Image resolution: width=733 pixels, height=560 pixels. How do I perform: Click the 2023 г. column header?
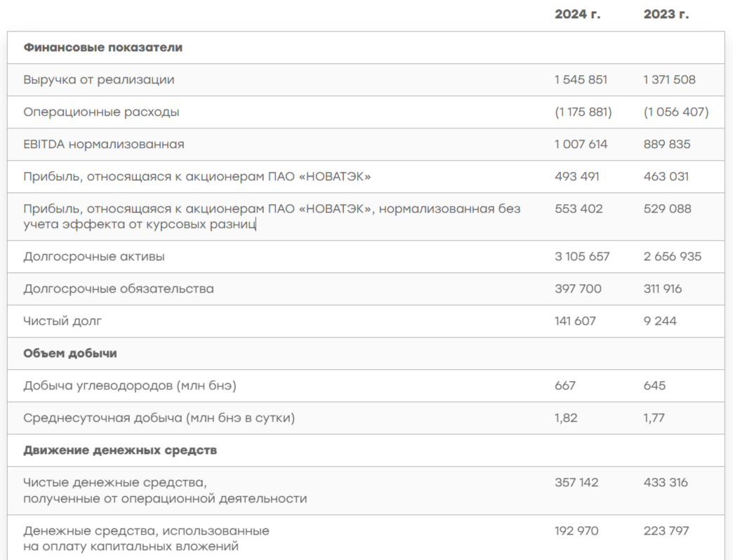(x=666, y=14)
